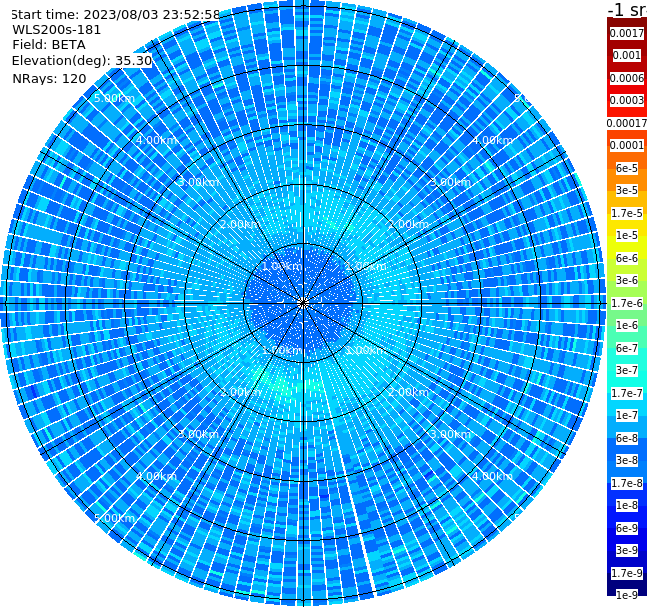Select the 1.7e-8 colorbar label
647x607 pixels.
click(x=627, y=483)
